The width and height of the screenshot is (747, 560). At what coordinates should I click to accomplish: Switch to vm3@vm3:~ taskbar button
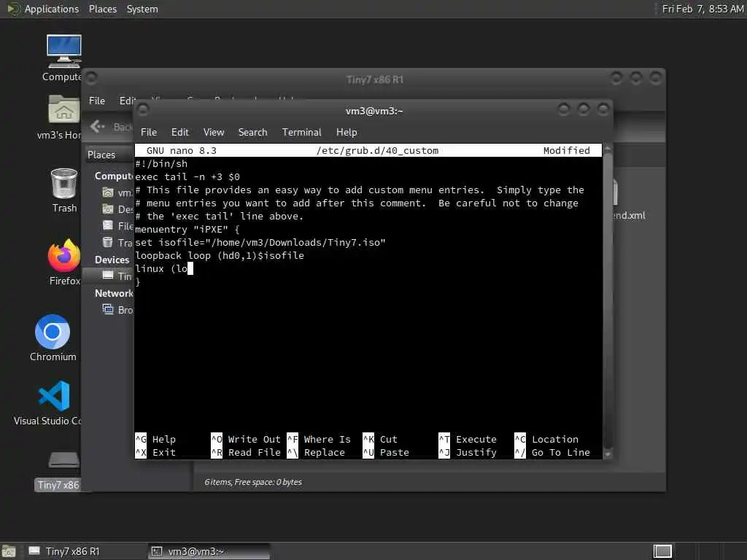pos(209,551)
